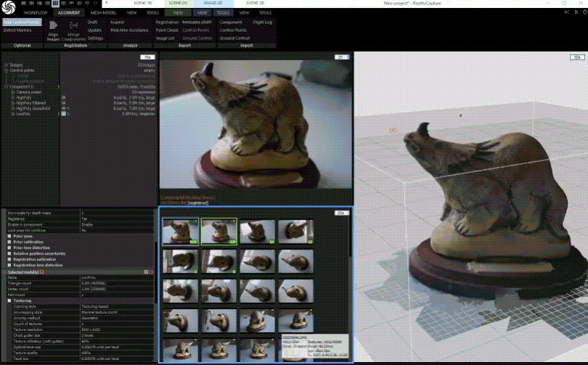Click the Point Cloud export button
The image size is (588, 365).
pyautogui.click(x=167, y=30)
